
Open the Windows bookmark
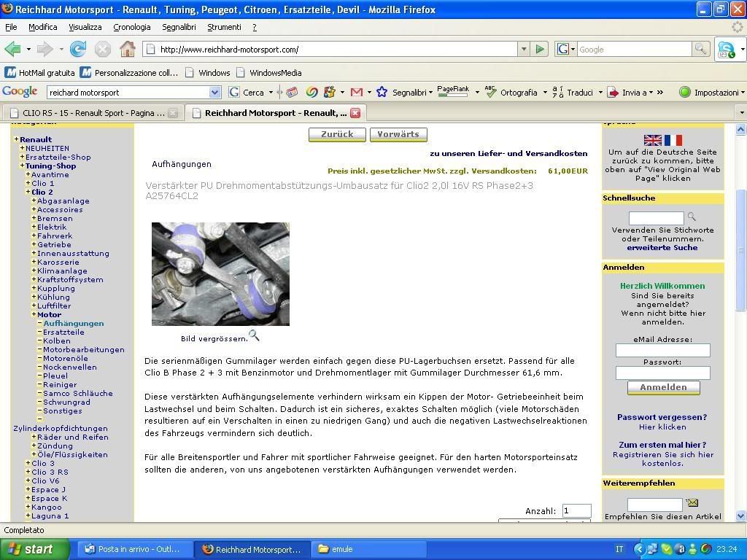coord(208,73)
